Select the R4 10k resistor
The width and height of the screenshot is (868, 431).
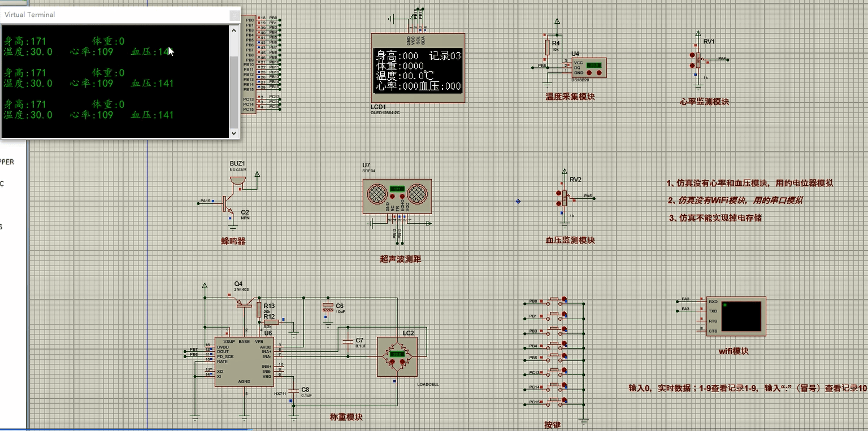pyautogui.click(x=547, y=47)
